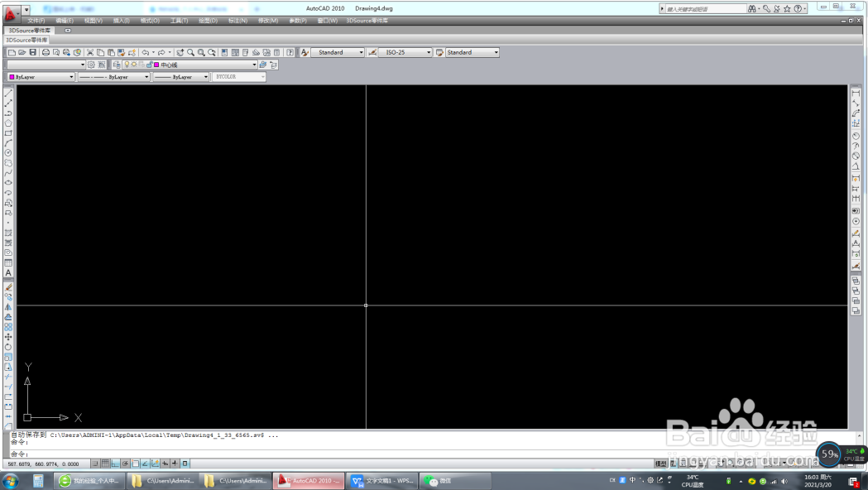The width and height of the screenshot is (868, 490).
Task: Open the 文件(F) menu
Action: [x=36, y=21]
